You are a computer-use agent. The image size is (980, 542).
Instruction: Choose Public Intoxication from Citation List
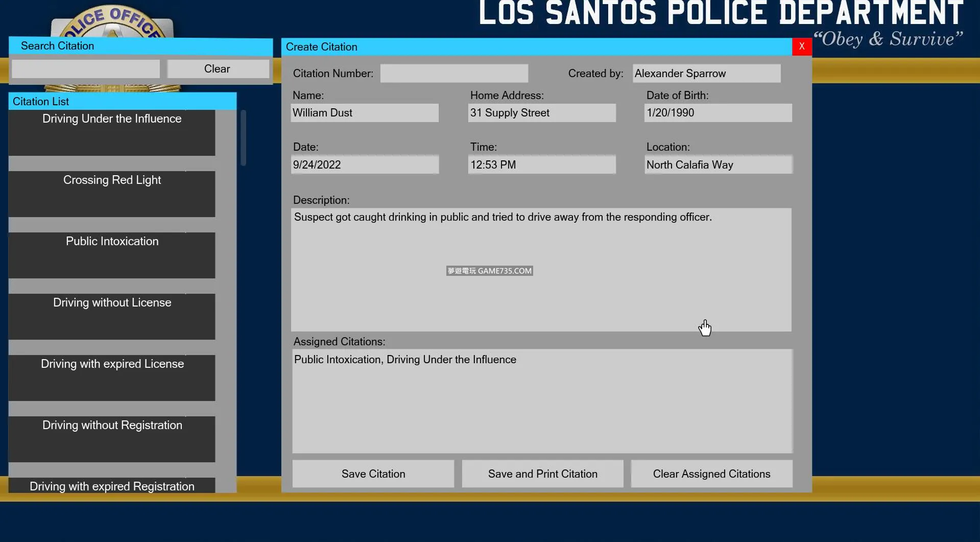[112, 255]
